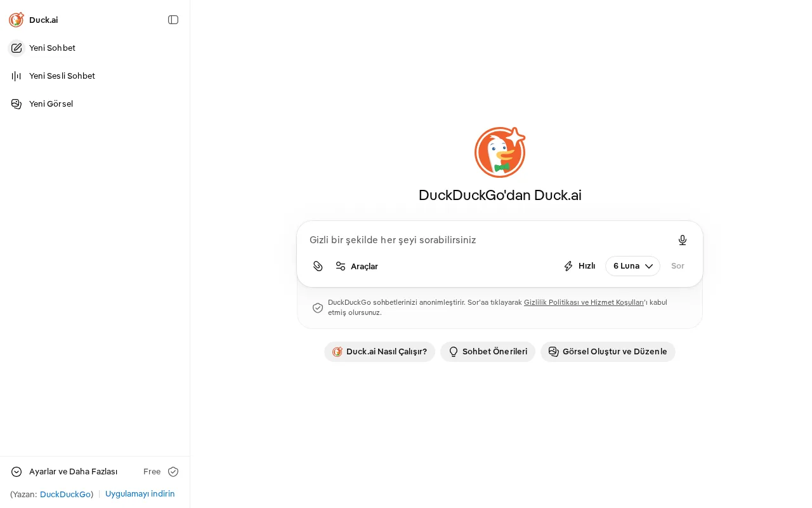Click the Sor submit button
Screen dimensions: 812x508
(678, 266)
